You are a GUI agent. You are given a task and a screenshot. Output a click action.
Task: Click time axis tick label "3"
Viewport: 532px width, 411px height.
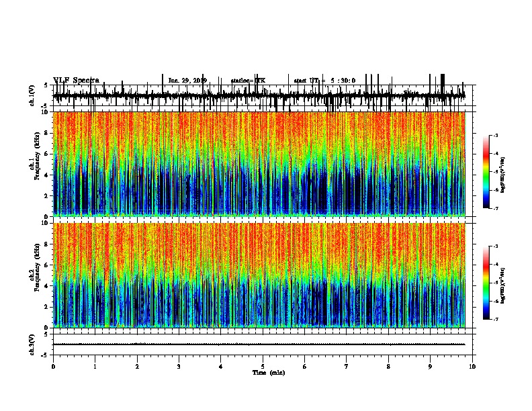pos(179,366)
